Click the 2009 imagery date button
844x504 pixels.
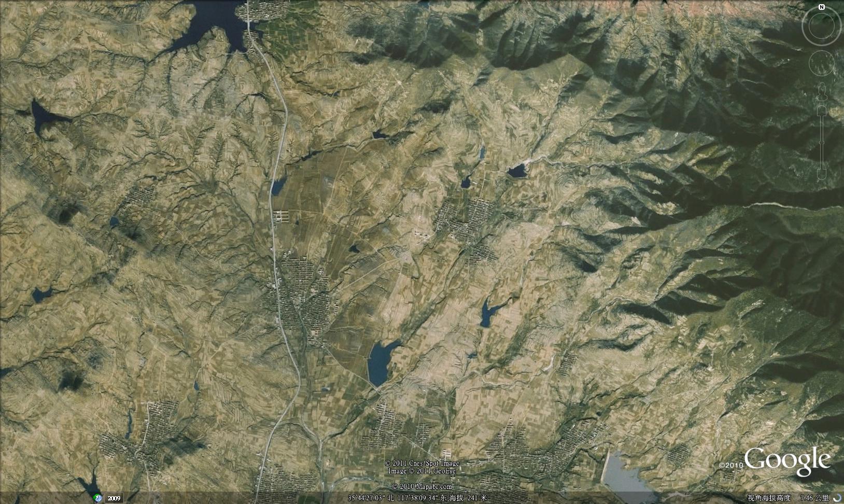pos(114,498)
